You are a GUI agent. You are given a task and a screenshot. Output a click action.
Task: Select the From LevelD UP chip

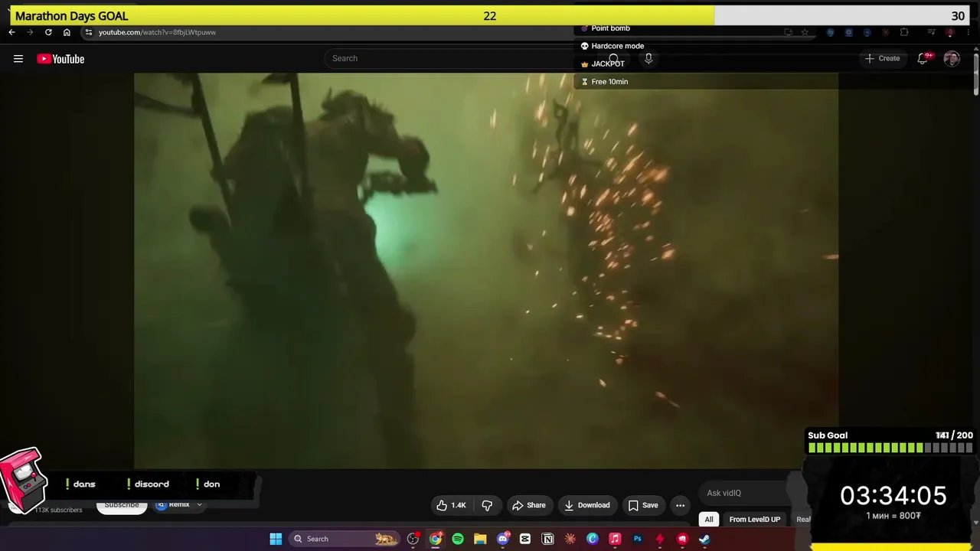755,519
